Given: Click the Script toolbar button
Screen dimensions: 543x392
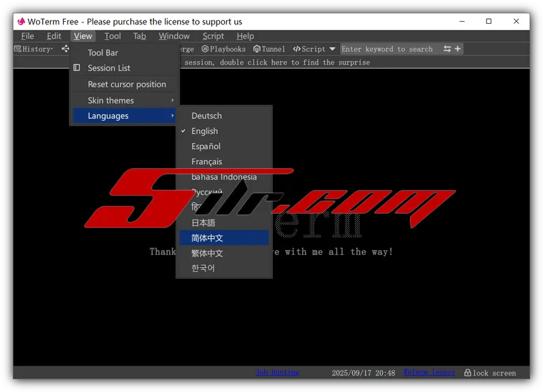Looking at the screenshot, I should [x=310, y=49].
